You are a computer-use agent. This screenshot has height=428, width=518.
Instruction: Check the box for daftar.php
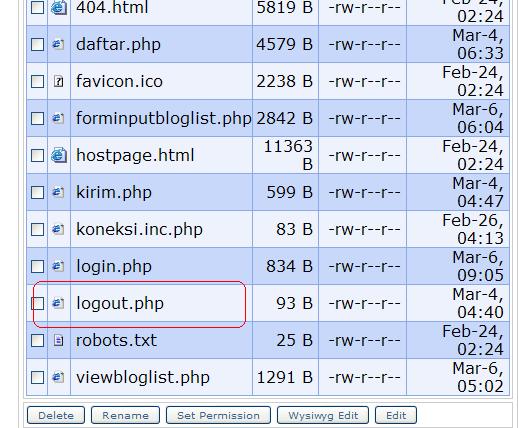pyautogui.click(x=37, y=44)
